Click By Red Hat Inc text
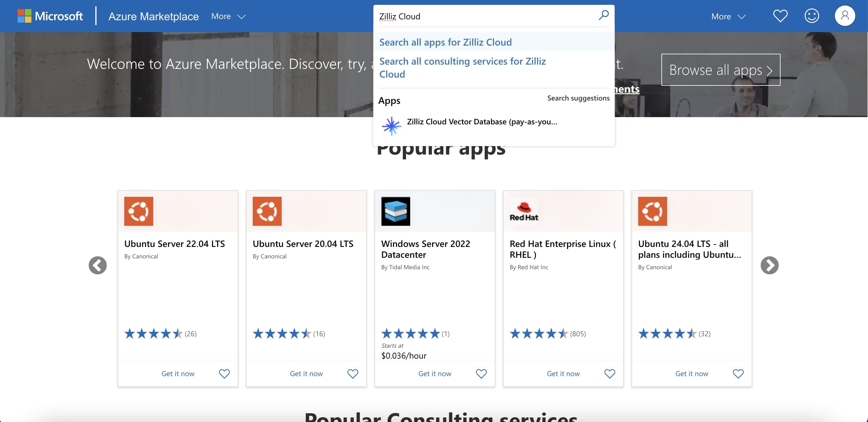The image size is (868, 422). (x=529, y=267)
